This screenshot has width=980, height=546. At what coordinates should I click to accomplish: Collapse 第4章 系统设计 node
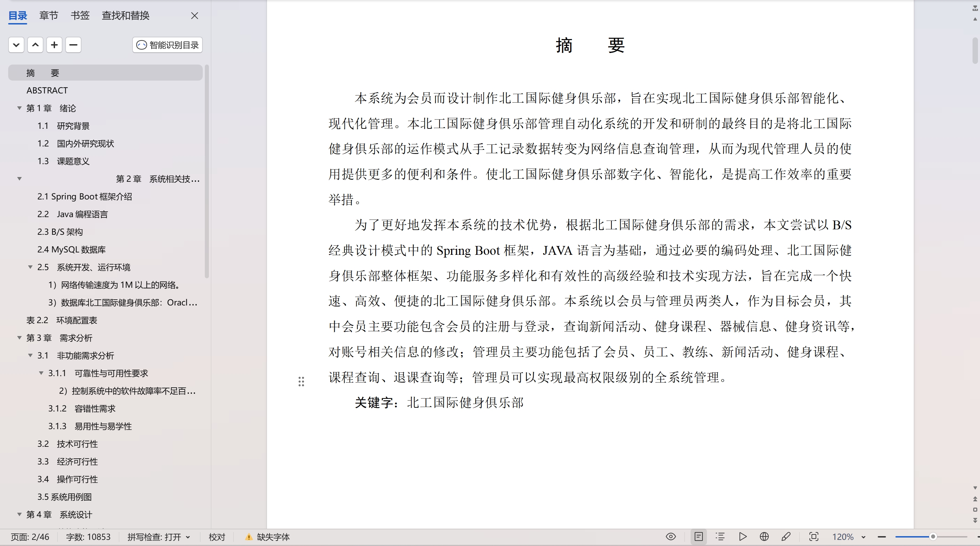pos(19,514)
